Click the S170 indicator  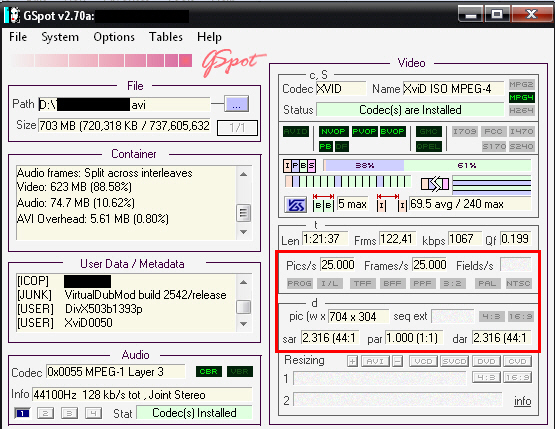tap(493, 146)
